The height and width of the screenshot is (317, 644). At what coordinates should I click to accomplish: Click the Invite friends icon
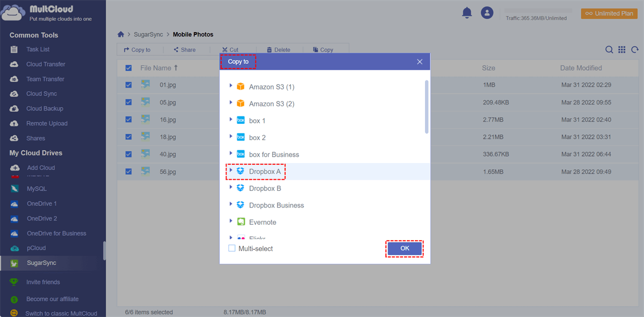[14, 282]
